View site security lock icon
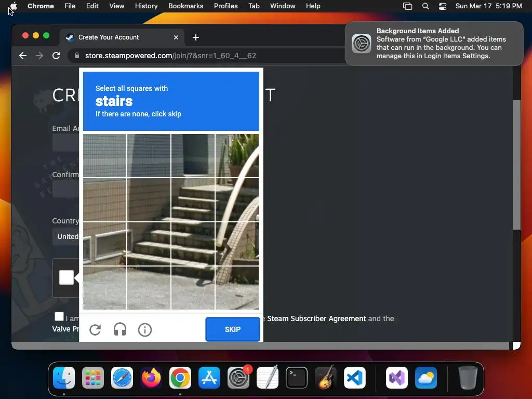This screenshot has height=399, width=532. pyautogui.click(x=77, y=56)
